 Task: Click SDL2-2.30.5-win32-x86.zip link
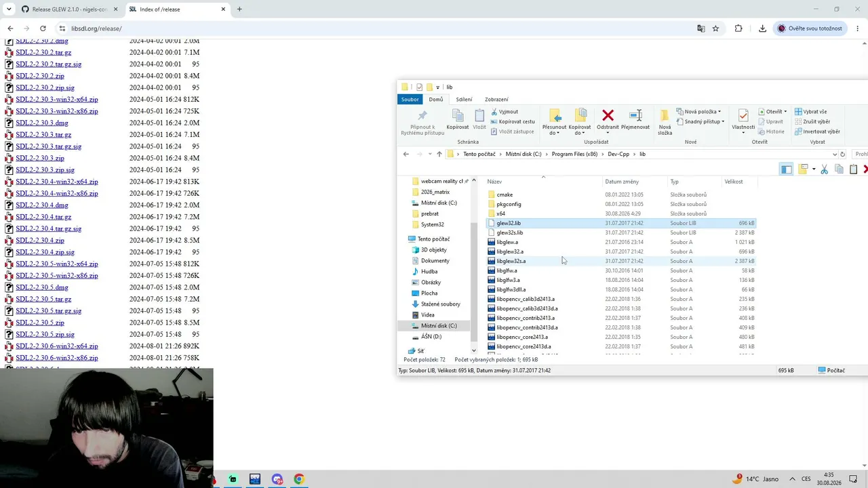[57, 276]
